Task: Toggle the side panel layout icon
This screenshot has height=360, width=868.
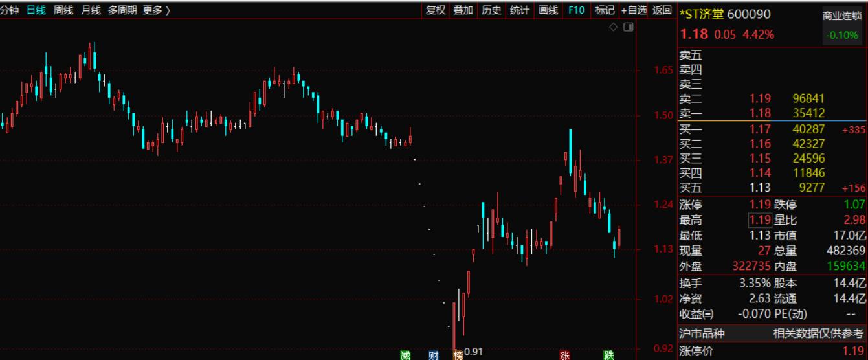Action: pos(628,27)
